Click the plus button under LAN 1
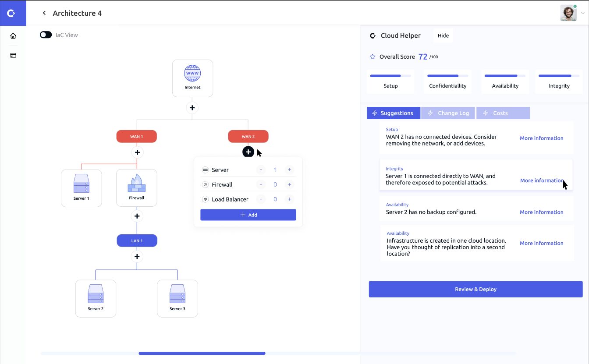The width and height of the screenshot is (589, 364). (x=137, y=257)
